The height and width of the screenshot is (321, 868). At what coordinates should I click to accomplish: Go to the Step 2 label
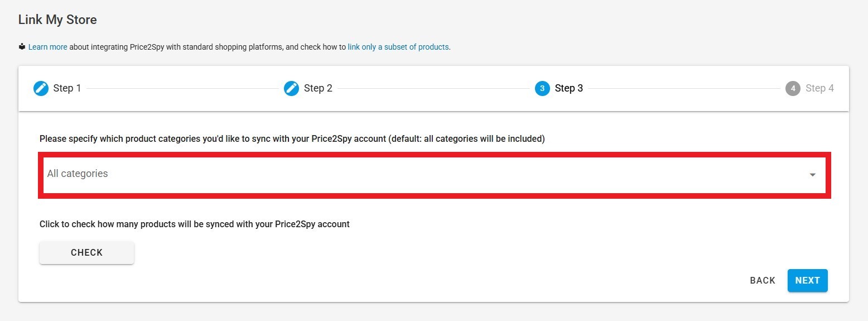point(318,88)
